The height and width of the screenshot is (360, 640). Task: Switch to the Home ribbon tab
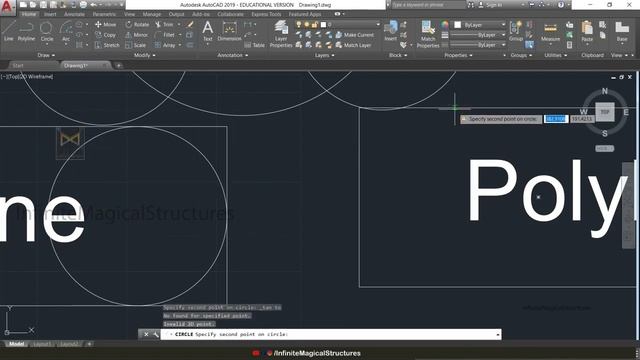point(29,14)
